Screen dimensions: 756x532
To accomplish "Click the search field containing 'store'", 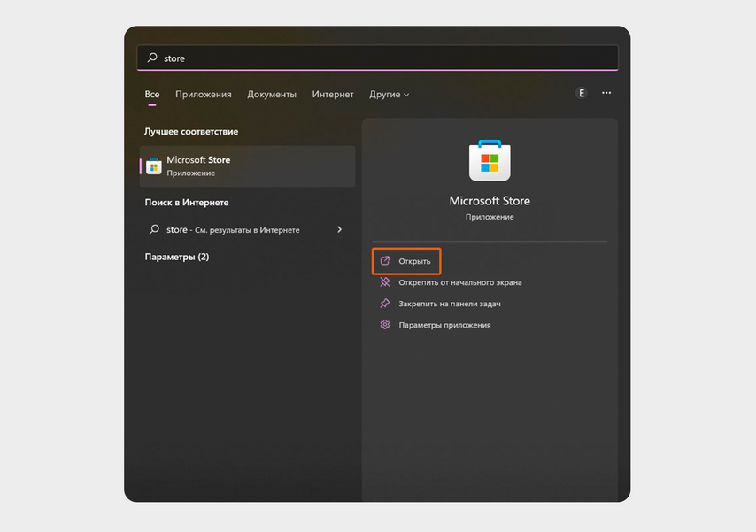I will click(x=377, y=58).
